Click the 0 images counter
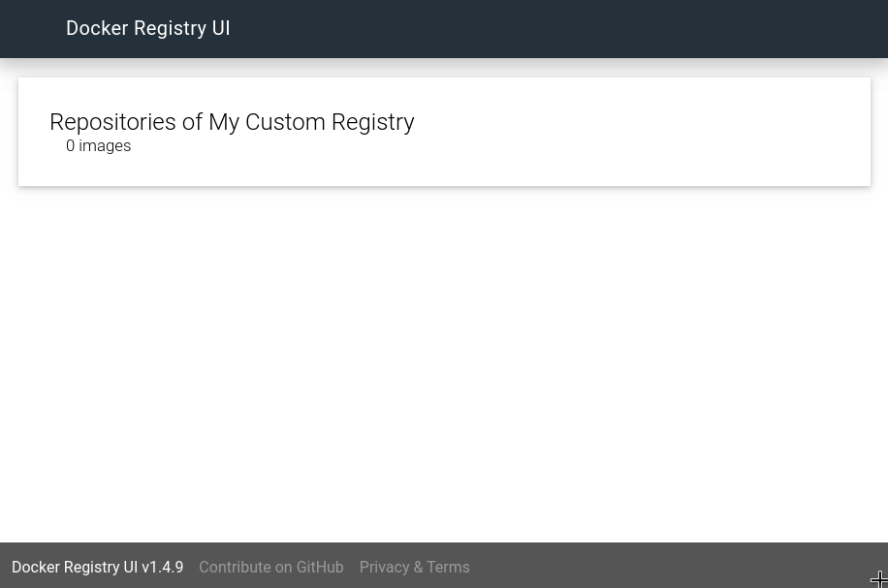888x588 pixels. click(98, 145)
